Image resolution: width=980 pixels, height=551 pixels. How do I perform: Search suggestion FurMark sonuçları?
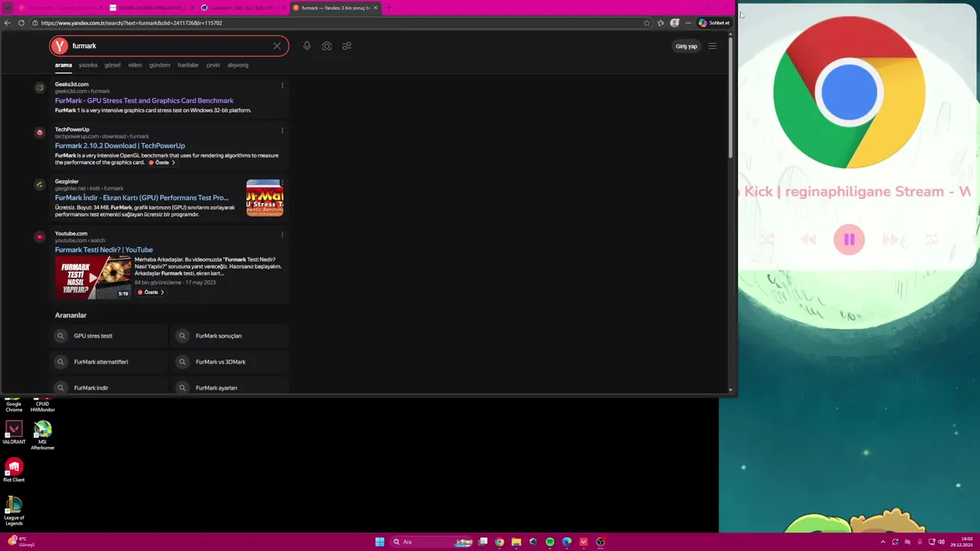click(x=230, y=336)
